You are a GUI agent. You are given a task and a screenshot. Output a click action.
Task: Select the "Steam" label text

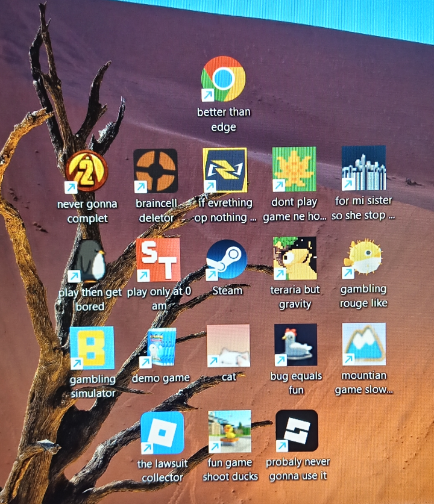227,291
